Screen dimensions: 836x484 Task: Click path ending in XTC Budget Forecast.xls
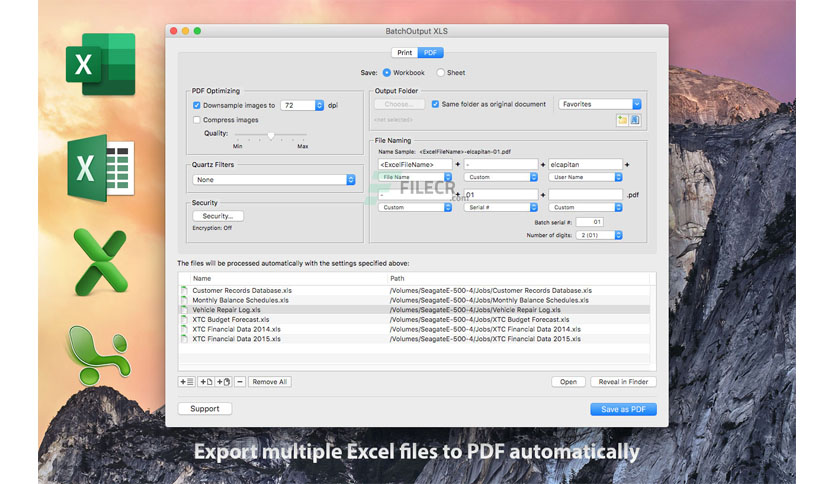coord(479,319)
